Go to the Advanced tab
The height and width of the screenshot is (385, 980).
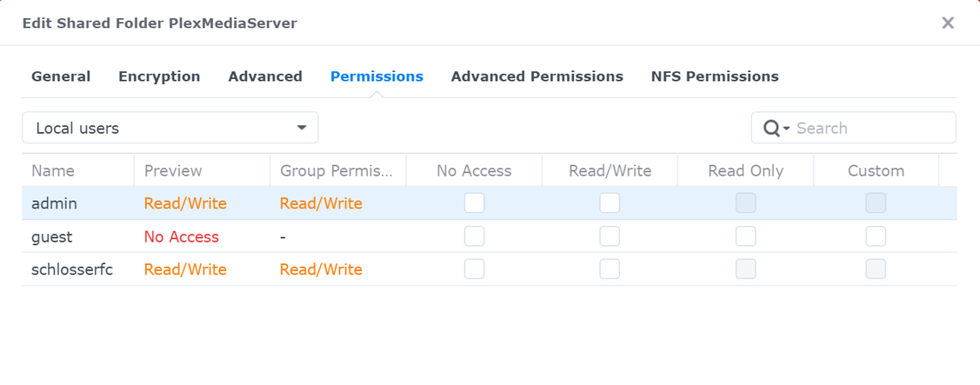pos(265,76)
